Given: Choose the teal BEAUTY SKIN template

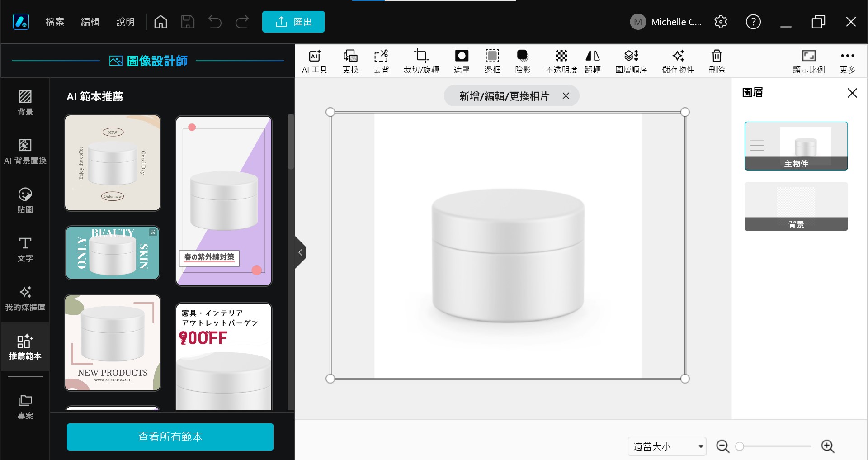Looking at the screenshot, I should pyautogui.click(x=113, y=252).
